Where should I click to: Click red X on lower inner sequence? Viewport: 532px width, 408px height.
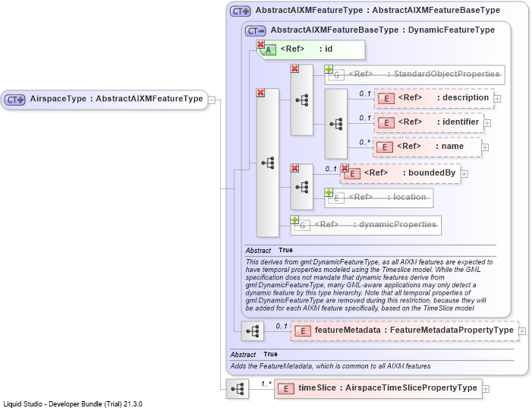pos(294,168)
